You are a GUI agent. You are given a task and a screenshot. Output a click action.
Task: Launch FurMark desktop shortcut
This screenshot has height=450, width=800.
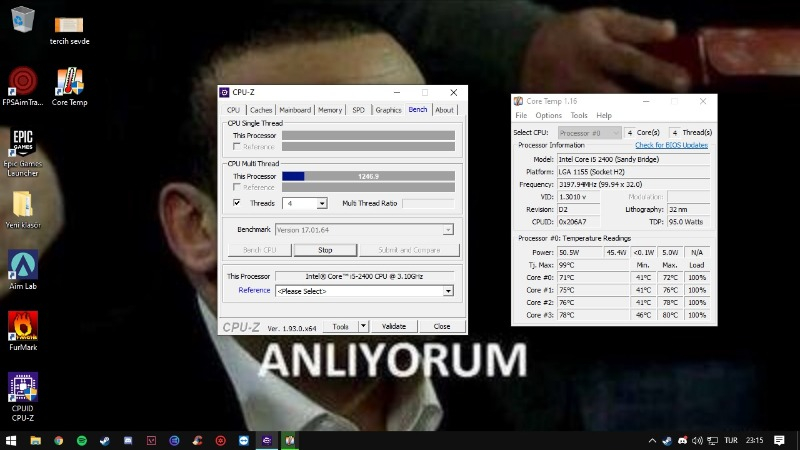point(22,331)
